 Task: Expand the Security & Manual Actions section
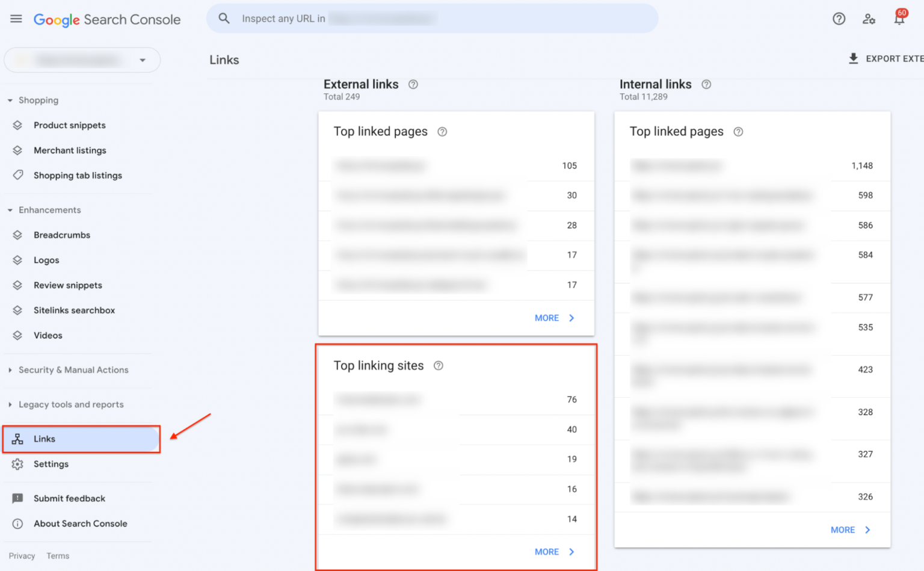click(x=73, y=370)
